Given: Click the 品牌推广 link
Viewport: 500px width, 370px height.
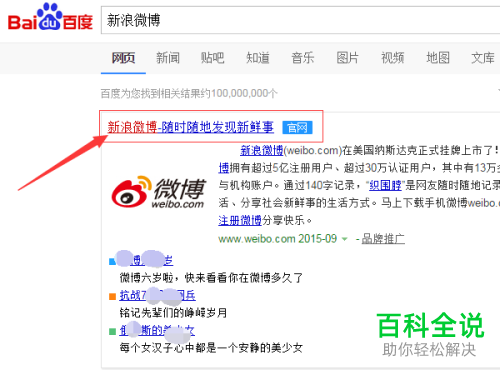Looking at the screenshot, I should [383, 239].
